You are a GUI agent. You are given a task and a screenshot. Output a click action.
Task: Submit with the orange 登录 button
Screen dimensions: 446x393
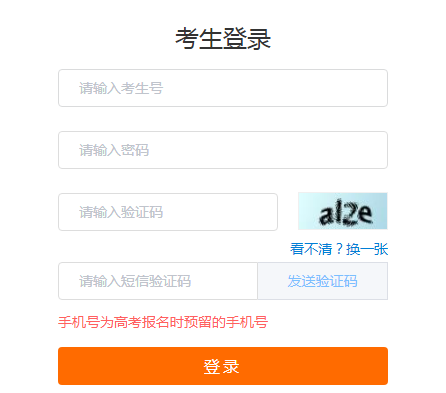[223, 366]
